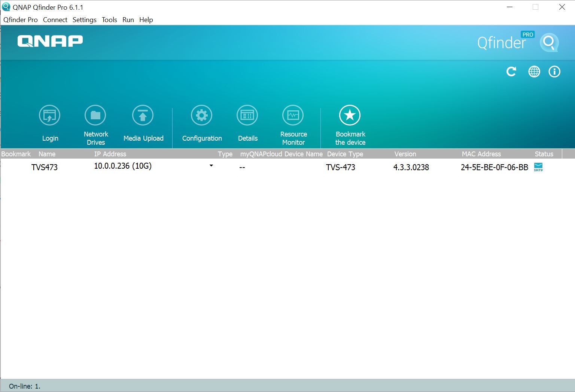
Task: Open the Resource Monitor
Action: coord(293,116)
